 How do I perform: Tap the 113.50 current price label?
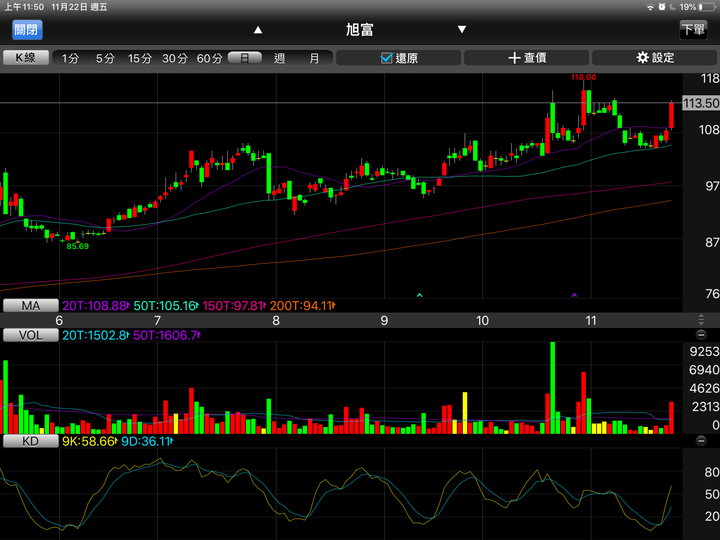tap(701, 103)
